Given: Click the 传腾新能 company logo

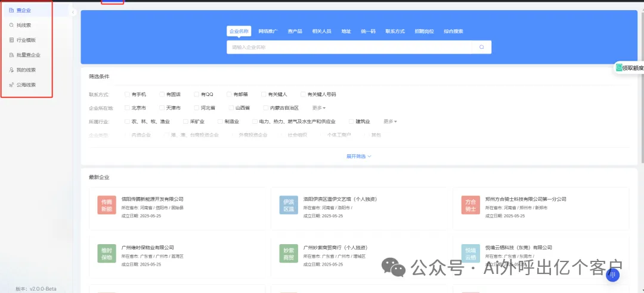Looking at the screenshot, I should click(x=107, y=205).
